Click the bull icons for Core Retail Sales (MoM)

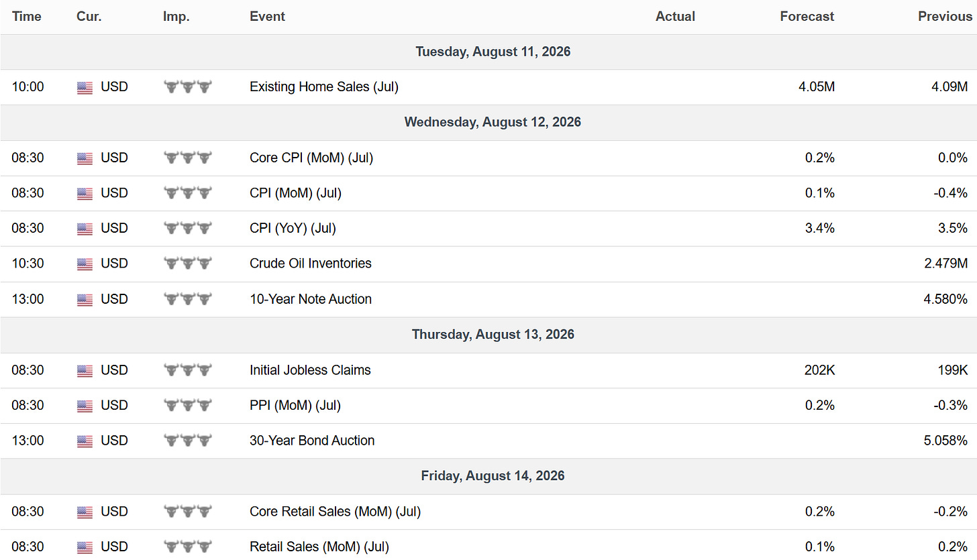(x=188, y=512)
